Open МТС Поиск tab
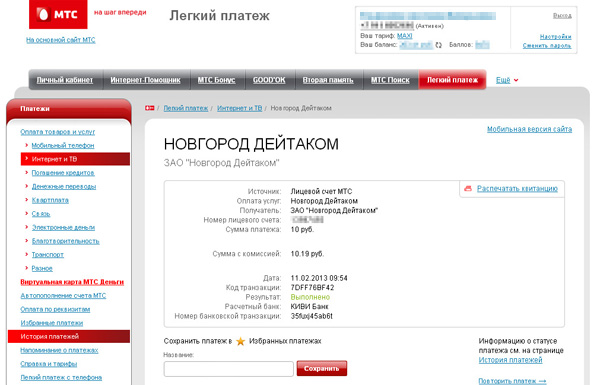 click(x=390, y=80)
